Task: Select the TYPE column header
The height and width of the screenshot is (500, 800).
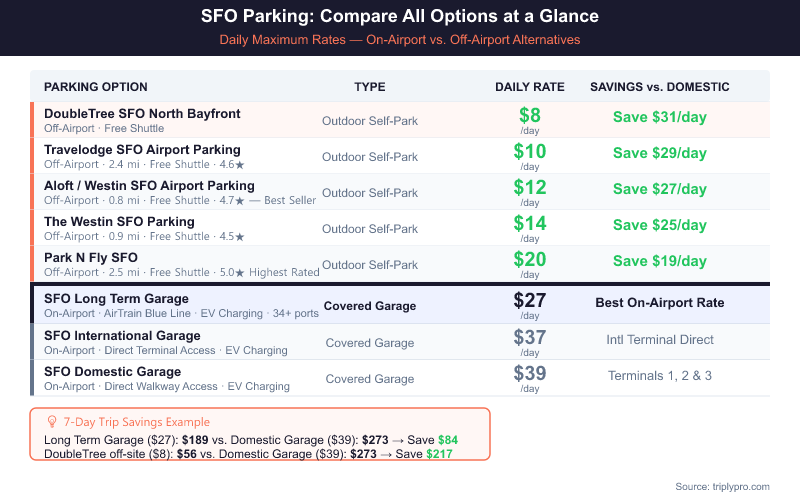Action: click(x=370, y=87)
